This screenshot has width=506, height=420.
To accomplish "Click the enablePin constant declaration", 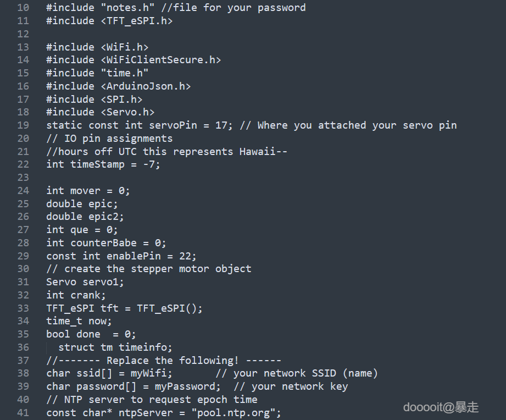I will click(x=121, y=256).
